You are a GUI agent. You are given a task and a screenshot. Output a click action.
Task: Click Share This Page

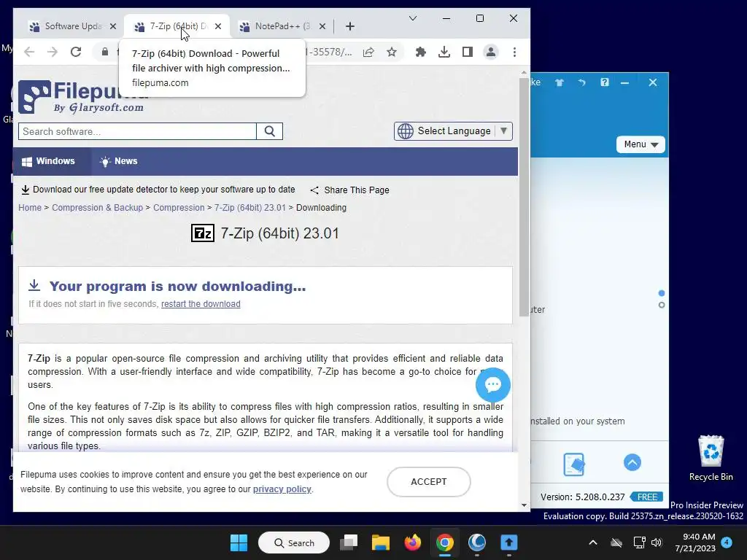[x=350, y=190]
